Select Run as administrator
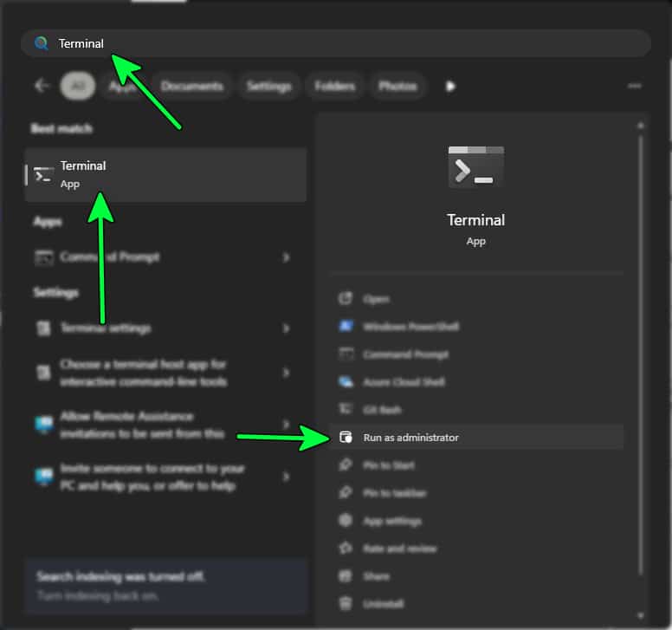Viewport: 672px width, 630px height. [x=411, y=438]
